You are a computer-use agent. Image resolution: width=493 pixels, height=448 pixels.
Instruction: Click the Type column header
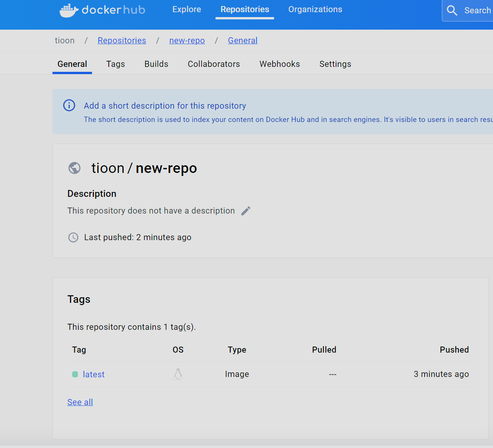(237, 350)
